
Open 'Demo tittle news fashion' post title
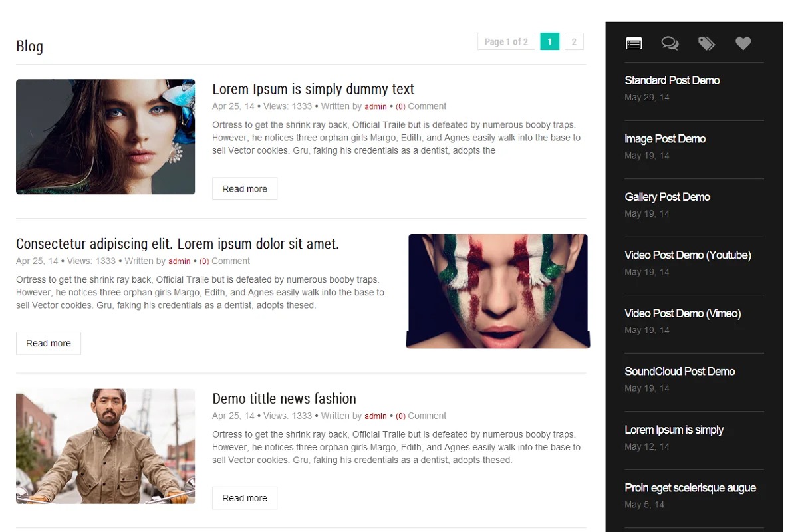coord(284,398)
